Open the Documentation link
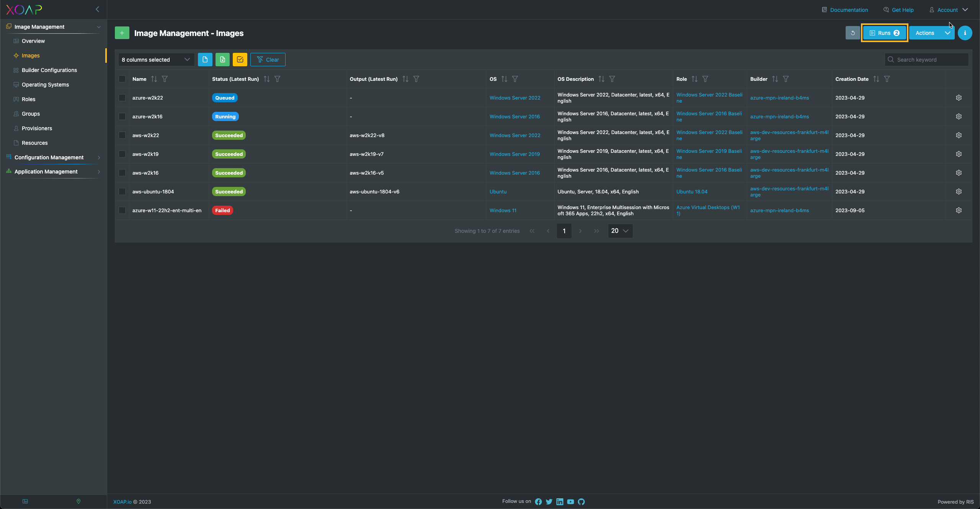Viewport: 980px width, 509px height. [x=845, y=10]
